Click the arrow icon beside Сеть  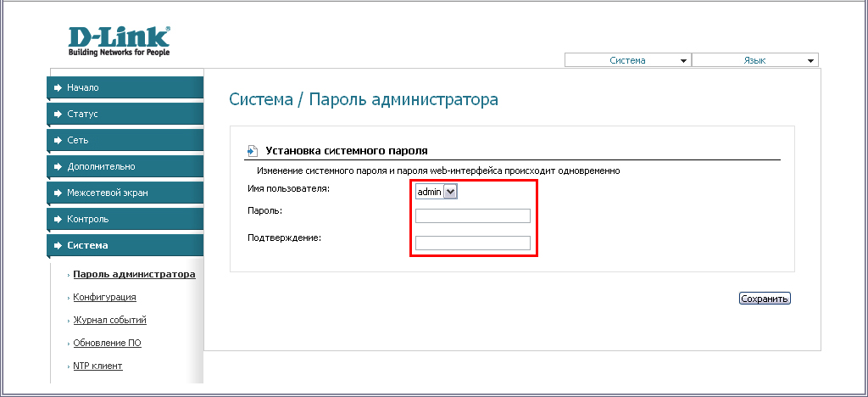(x=58, y=140)
